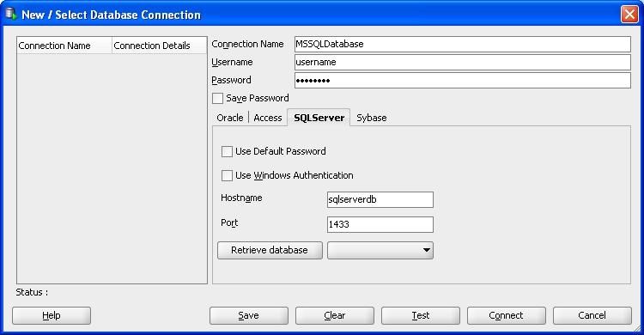Cancel the connection dialog

click(592, 316)
